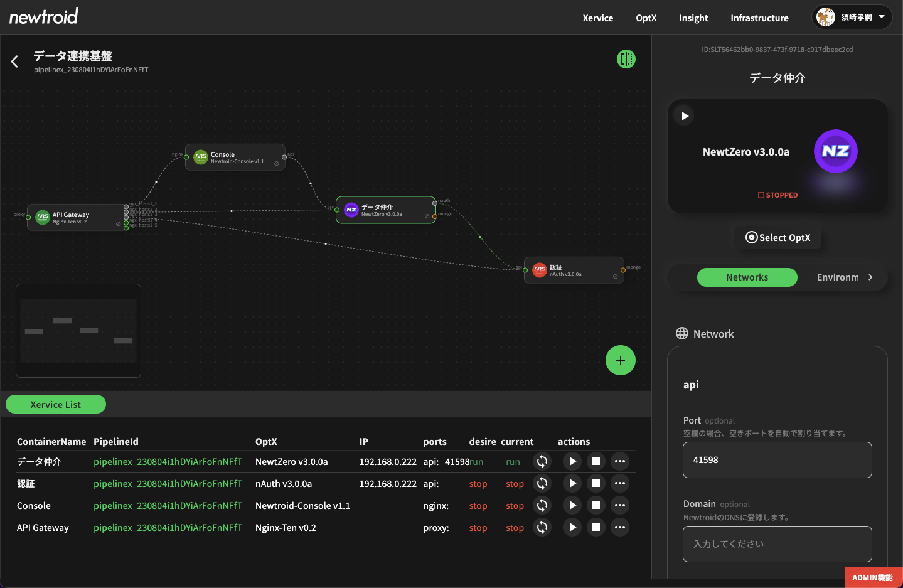This screenshot has width=903, height=588.
Task: Open more actions for the API Gateway row
Action: (x=620, y=527)
